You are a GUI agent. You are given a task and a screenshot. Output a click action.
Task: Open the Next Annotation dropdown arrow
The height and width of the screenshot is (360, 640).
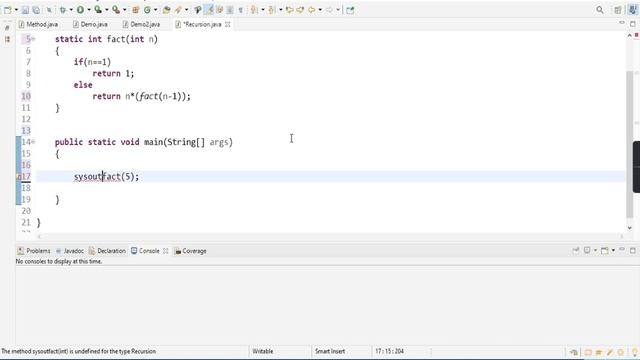coord(262,10)
